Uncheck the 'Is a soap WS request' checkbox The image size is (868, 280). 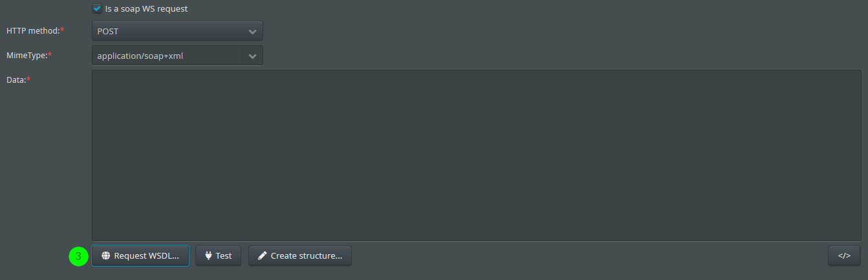(97, 8)
